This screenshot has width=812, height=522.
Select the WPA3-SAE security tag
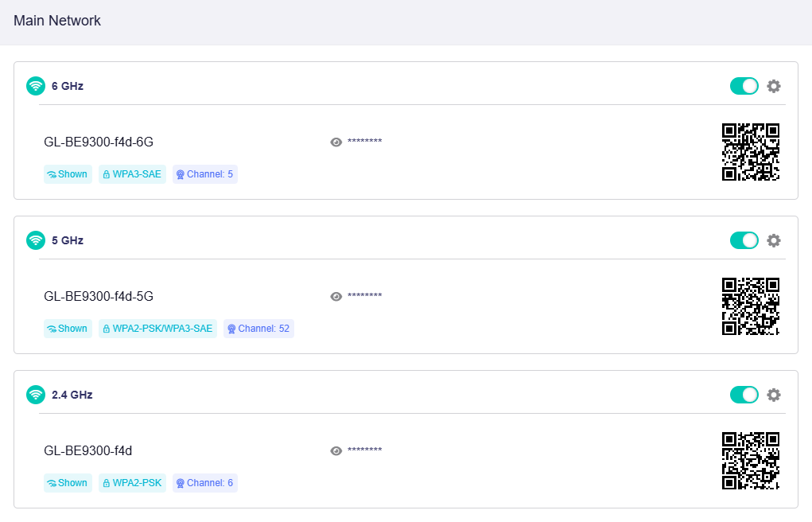(x=132, y=174)
